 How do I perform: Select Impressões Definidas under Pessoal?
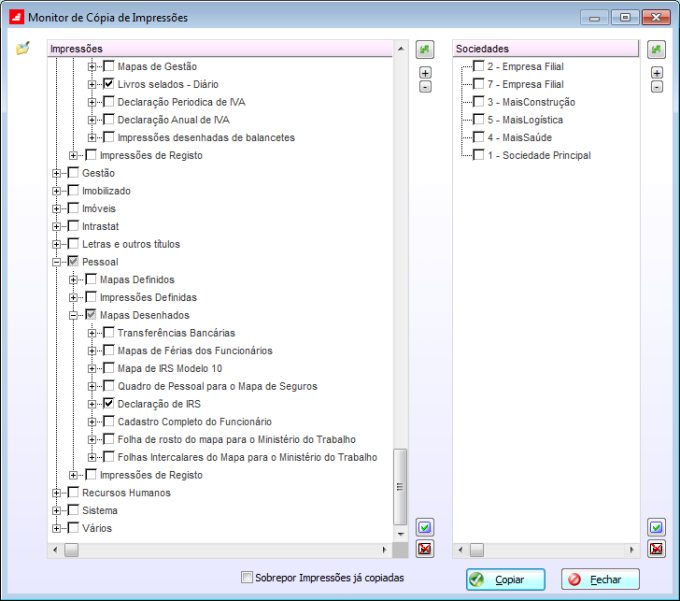[148, 297]
